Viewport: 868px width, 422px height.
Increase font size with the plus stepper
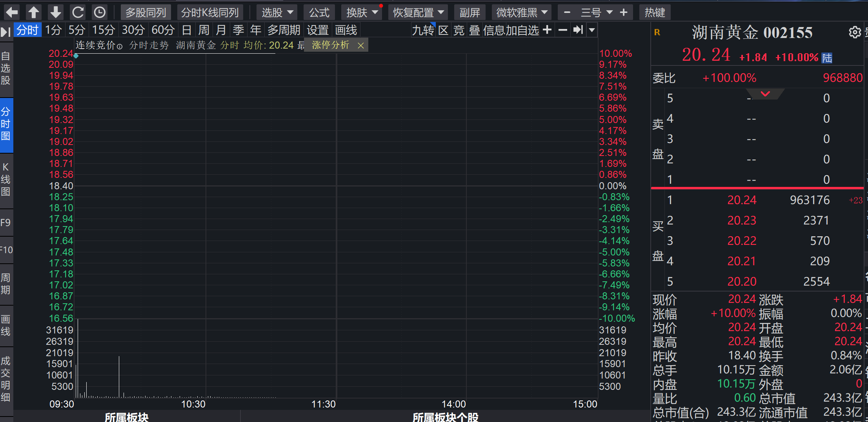click(x=624, y=13)
